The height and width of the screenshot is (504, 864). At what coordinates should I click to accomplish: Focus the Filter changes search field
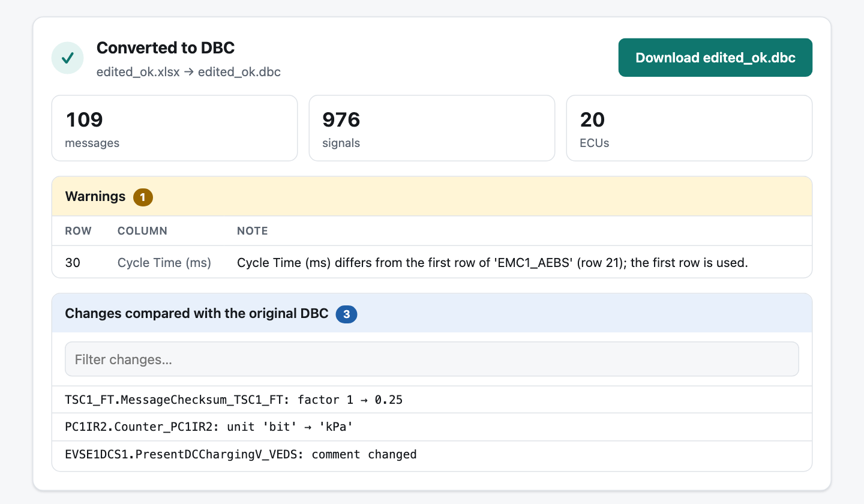[432, 359]
